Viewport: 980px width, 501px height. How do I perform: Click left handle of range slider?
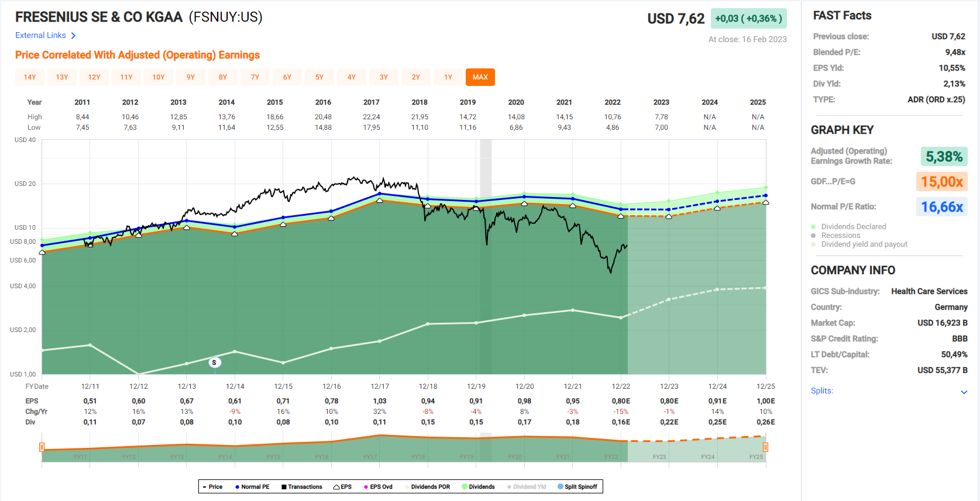42,447
